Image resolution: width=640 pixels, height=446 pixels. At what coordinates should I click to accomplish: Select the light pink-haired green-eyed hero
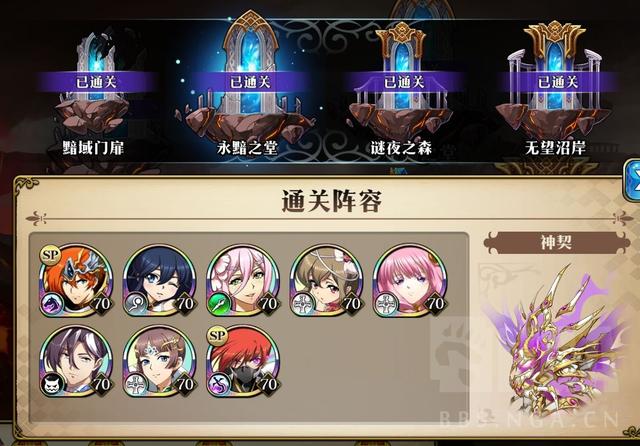(243, 280)
